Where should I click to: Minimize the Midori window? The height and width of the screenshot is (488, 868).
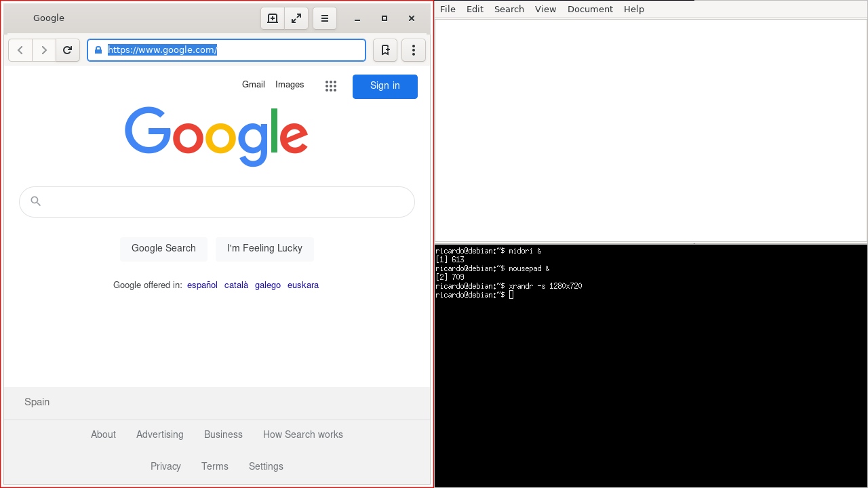[x=357, y=18]
